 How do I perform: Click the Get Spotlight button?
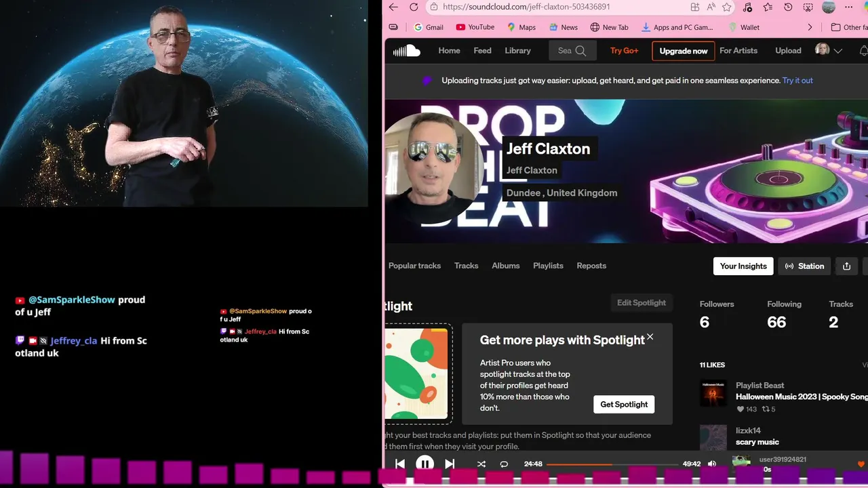[x=624, y=405]
